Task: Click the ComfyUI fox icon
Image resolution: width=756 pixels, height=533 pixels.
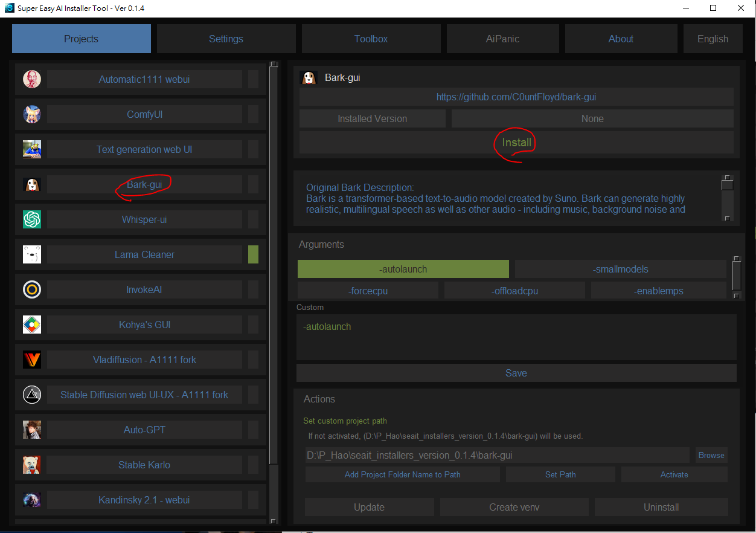Action: (32, 114)
